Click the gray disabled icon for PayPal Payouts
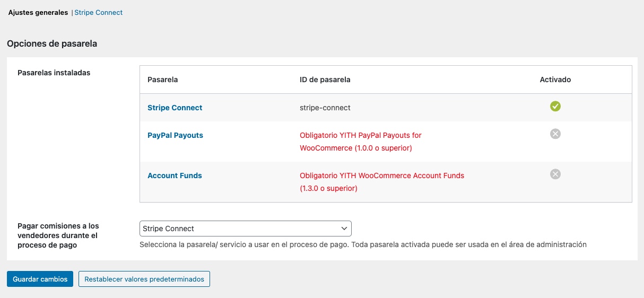This screenshot has height=298, width=644. click(x=555, y=134)
